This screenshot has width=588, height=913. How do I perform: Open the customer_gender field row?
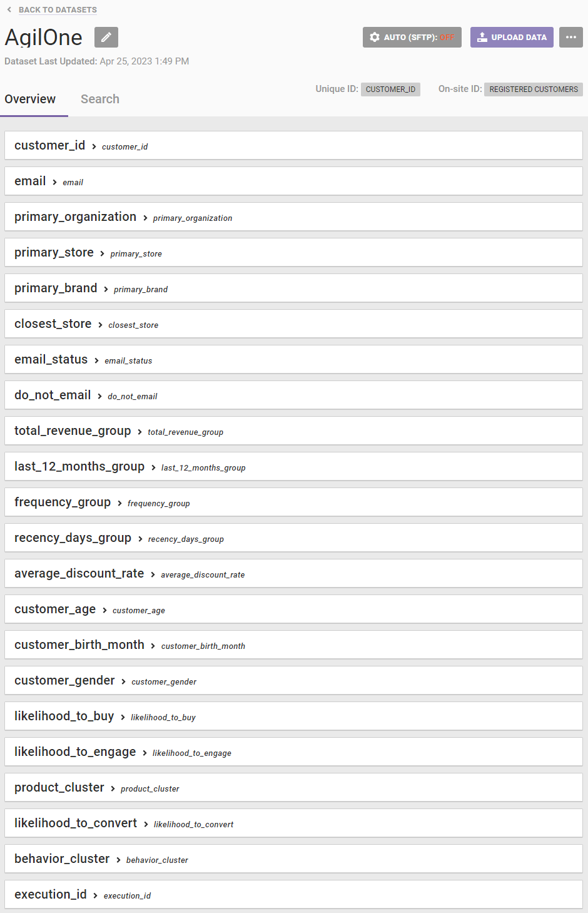point(293,680)
